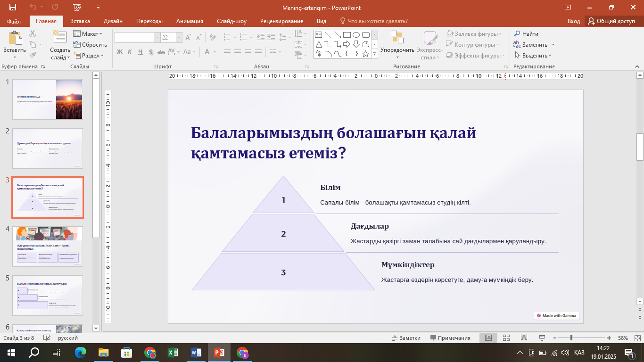Open the font size dropdown
Screen dimensions: 644x362
pos(179,38)
